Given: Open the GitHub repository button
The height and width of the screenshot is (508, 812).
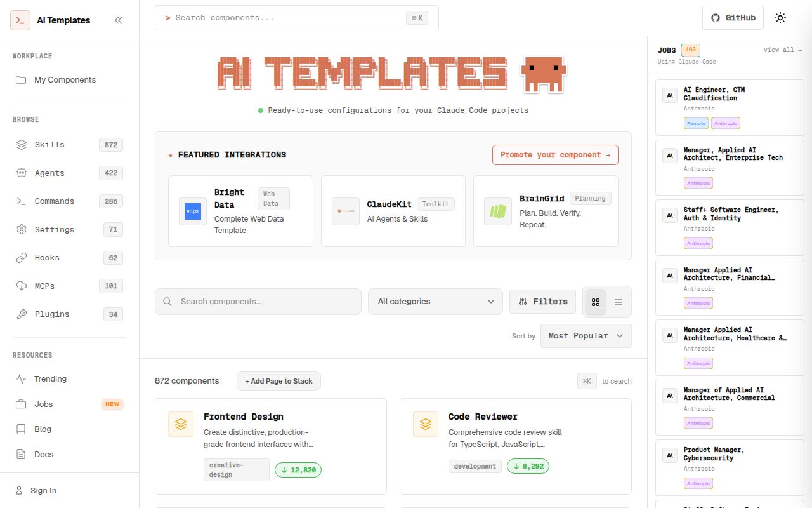Looking at the screenshot, I should point(733,18).
